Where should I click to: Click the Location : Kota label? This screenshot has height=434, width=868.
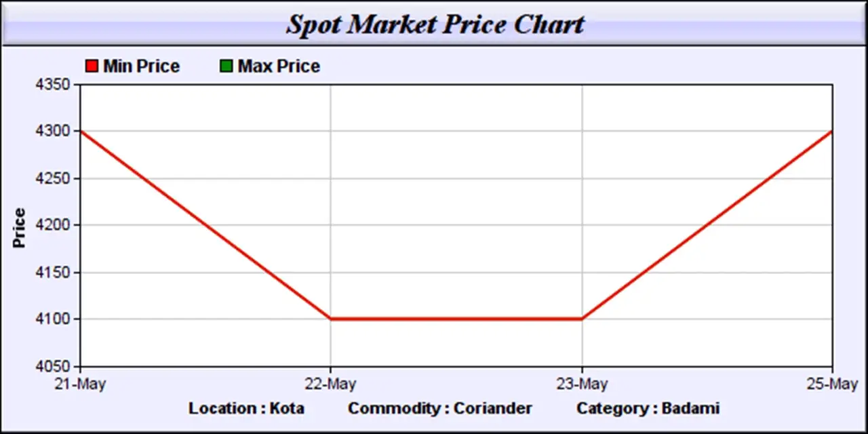point(246,408)
